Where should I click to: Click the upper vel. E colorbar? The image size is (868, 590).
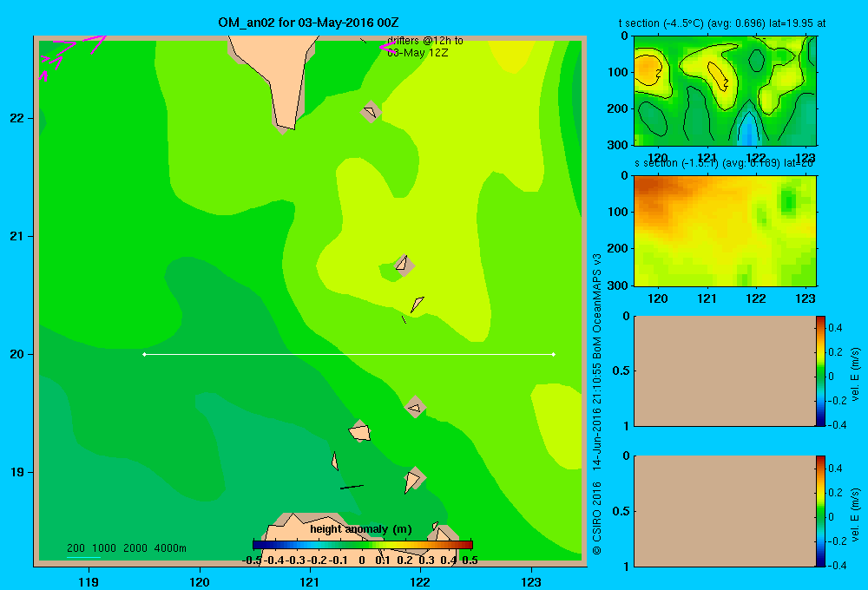click(820, 370)
